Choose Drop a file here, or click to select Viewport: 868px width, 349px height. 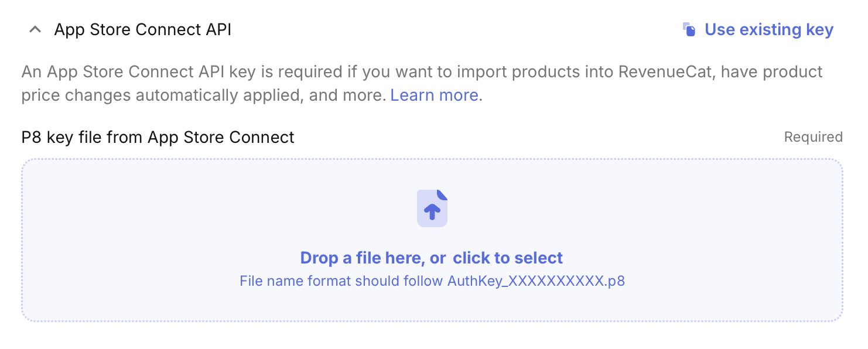(432, 258)
